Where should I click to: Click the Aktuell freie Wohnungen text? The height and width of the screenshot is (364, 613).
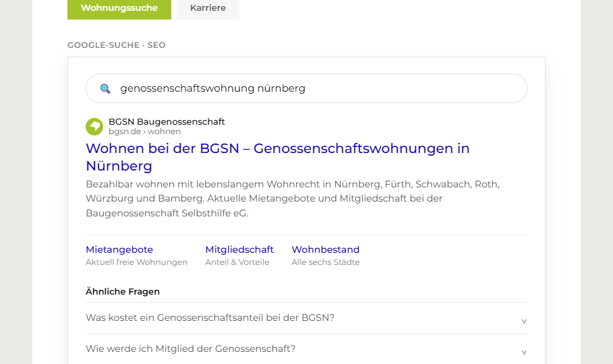tap(136, 262)
